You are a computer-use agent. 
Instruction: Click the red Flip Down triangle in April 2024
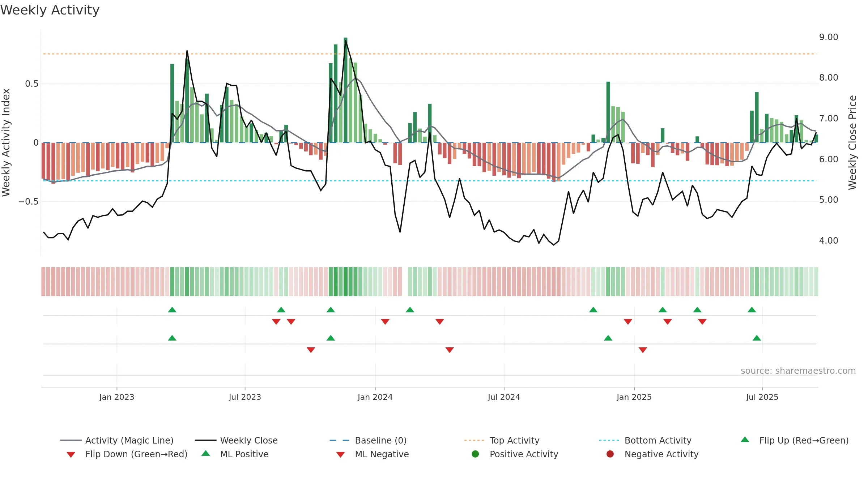pyautogui.click(x=440, y=322)
